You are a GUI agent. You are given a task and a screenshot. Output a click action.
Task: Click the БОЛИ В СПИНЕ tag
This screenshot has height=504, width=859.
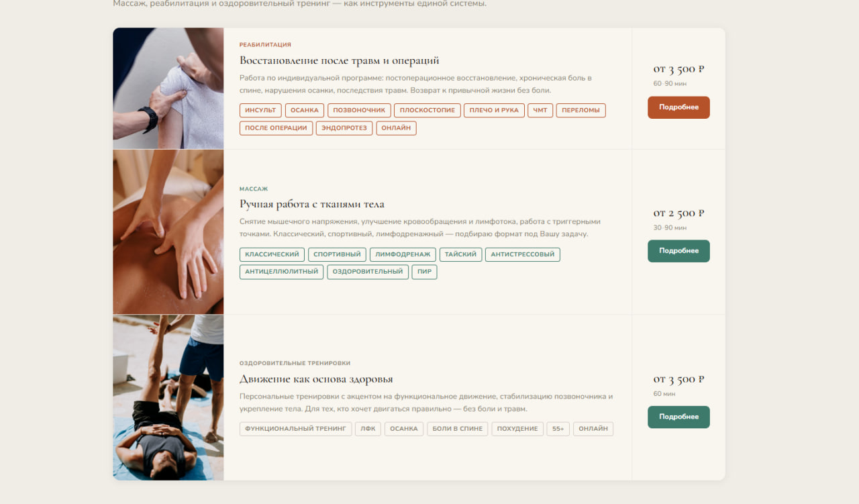[x=458, y=429]
